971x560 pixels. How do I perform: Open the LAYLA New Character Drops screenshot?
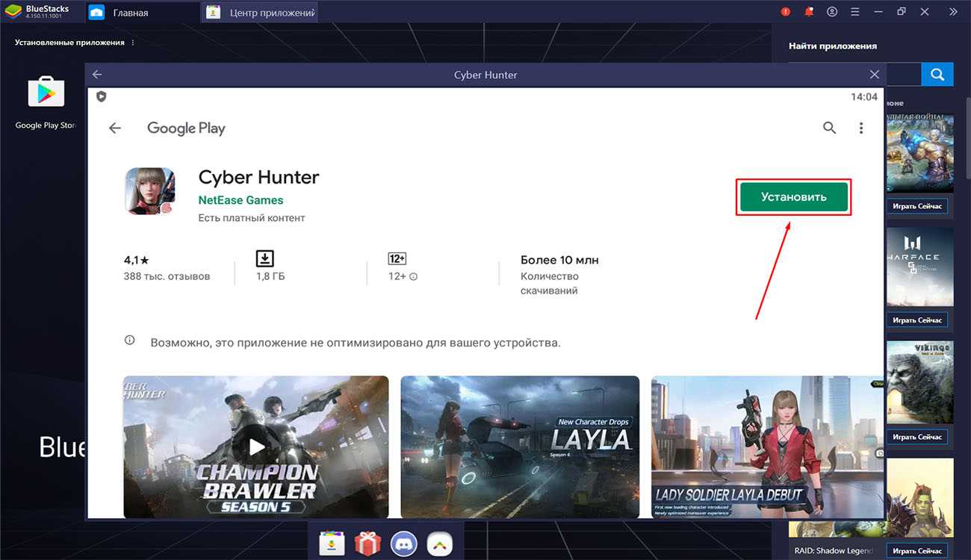tap(520, 447)
